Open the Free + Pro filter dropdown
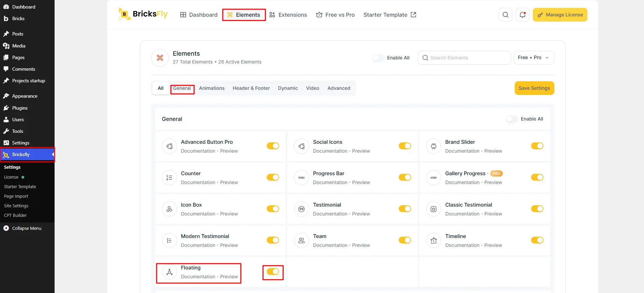The width and height of the screenshot is (644, 293). (x=534, y=58)
